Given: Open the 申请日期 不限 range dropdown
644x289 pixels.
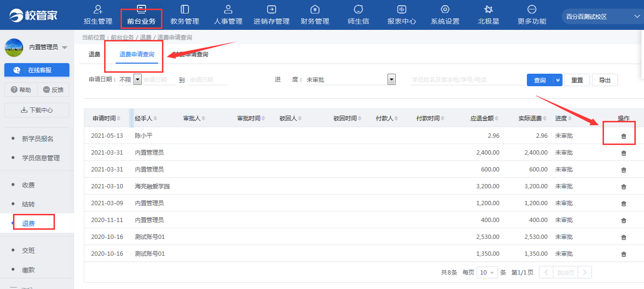Looking at the screenshot, I should (137, 79).
